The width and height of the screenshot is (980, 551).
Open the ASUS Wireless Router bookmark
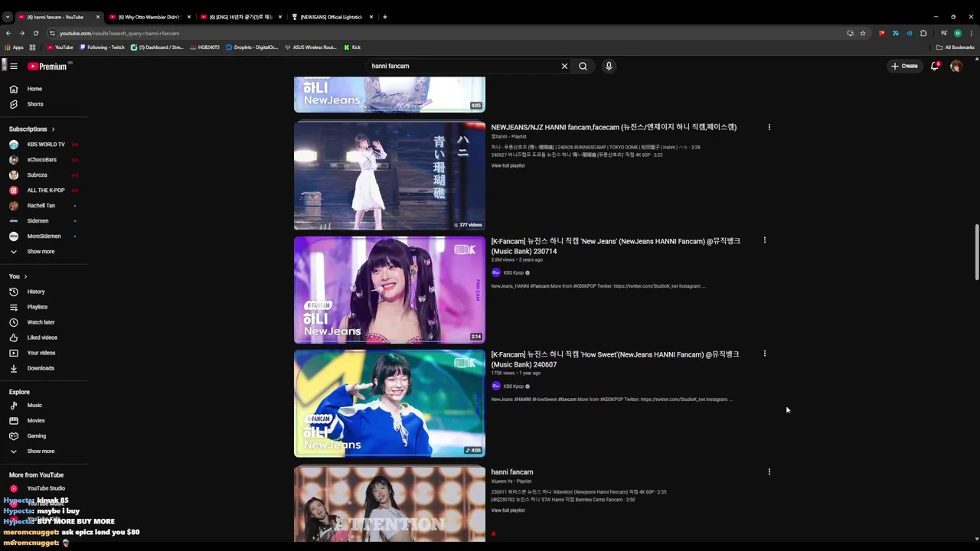[x=311, y=47]
